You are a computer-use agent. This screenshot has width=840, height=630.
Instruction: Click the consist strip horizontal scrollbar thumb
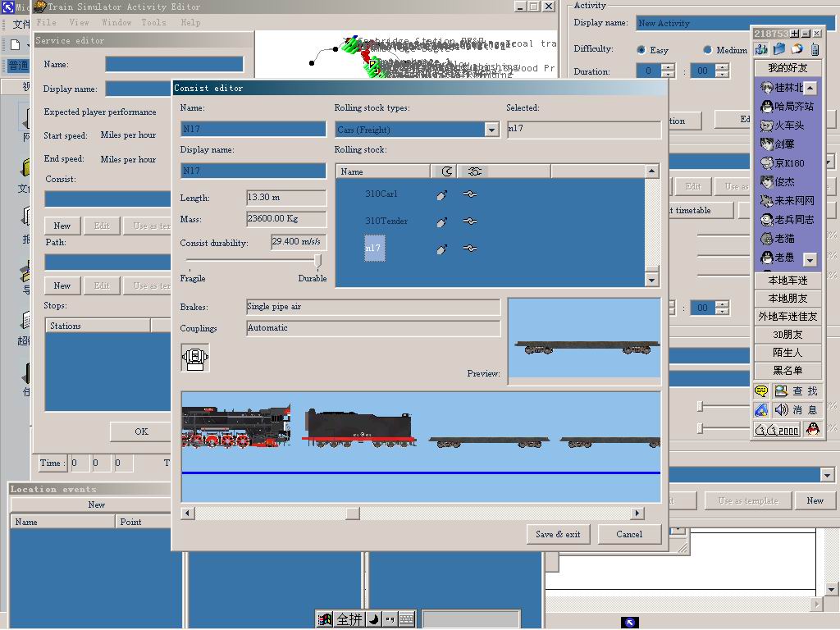click(x=353, y=514)
